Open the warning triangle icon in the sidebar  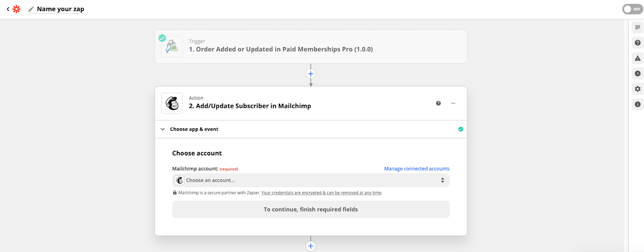click(x=638, y=58)
